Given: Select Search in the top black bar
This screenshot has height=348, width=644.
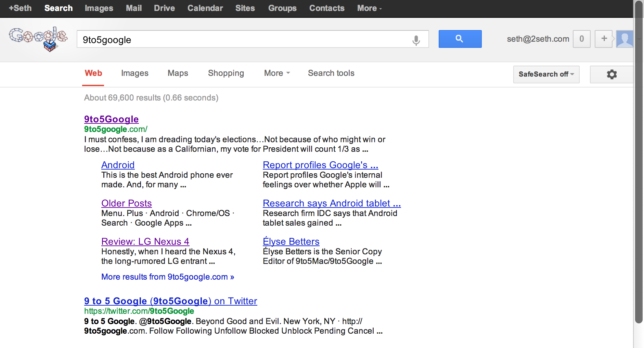Looking at the screenshot, I should coord(59,8).
